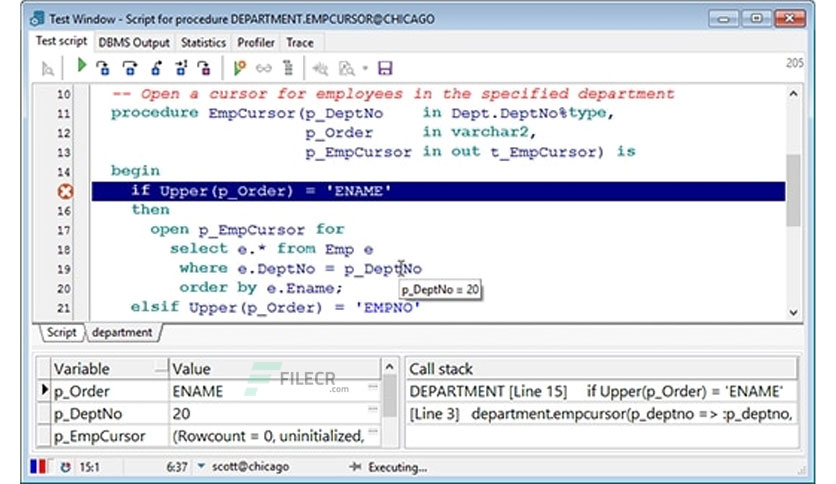
Task: Click the highlighted line if Upper(p_Order) = 'ENAME'
Action: (438, 191)
